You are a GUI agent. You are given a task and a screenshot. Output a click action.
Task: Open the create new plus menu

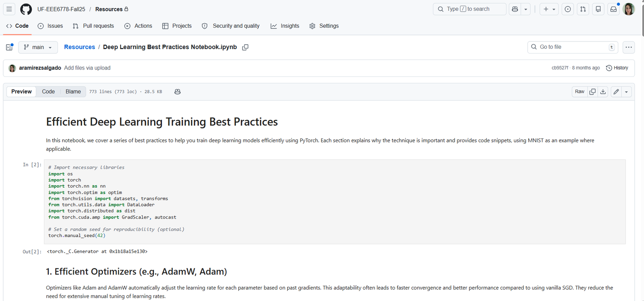(549, 9)
